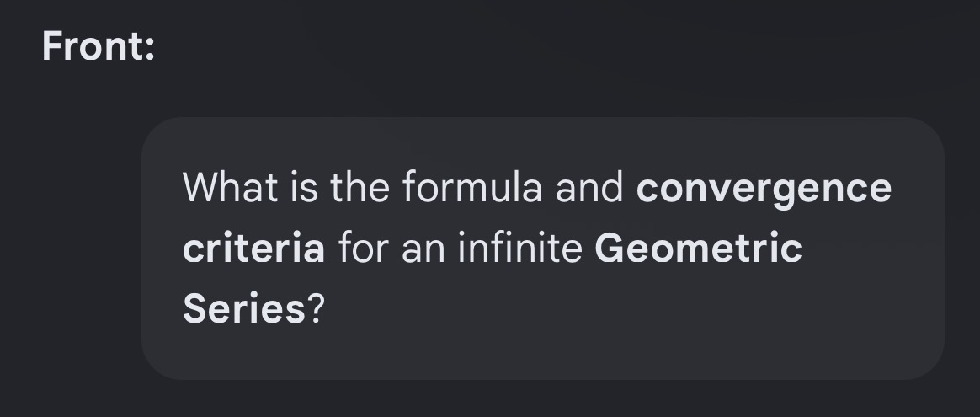The width and height of the screenshot is (980, 417).
Task: Select the flashcard question text box
Action: click(x=542, y=249)
